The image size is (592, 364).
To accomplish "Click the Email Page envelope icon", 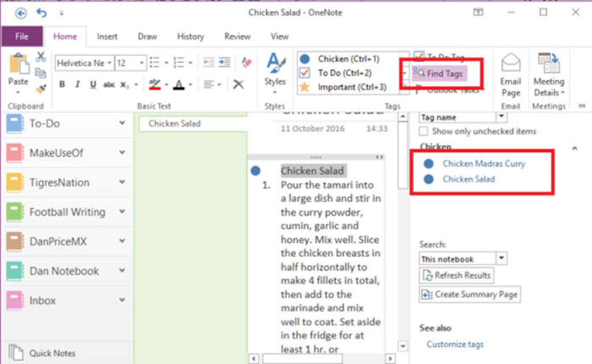I will (511, 63).
